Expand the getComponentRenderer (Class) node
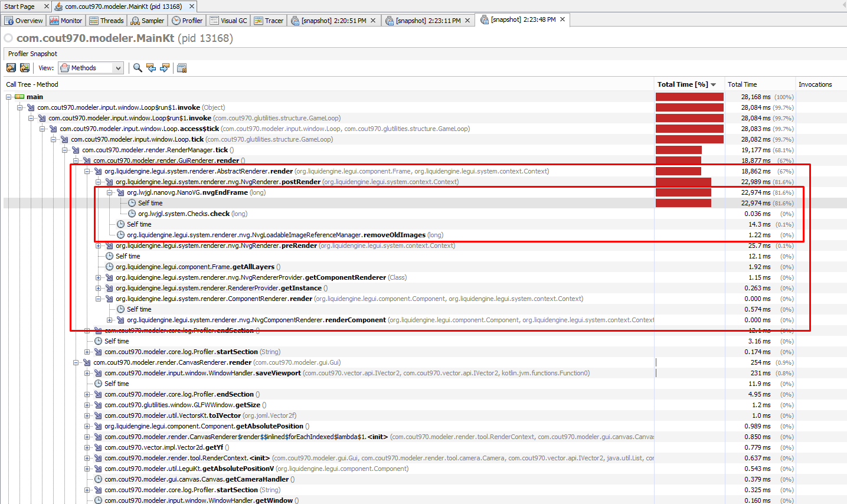The image size is (847, 504). (99, 277)
